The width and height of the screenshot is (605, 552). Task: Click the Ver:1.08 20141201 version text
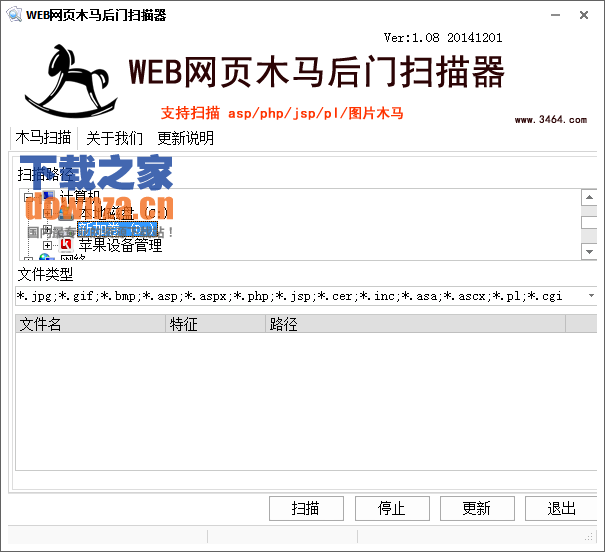click(443, 38)
